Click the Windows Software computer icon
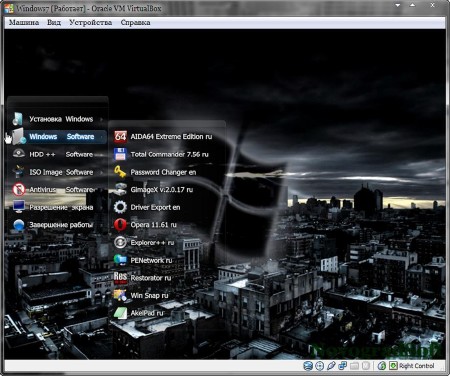 19,136
